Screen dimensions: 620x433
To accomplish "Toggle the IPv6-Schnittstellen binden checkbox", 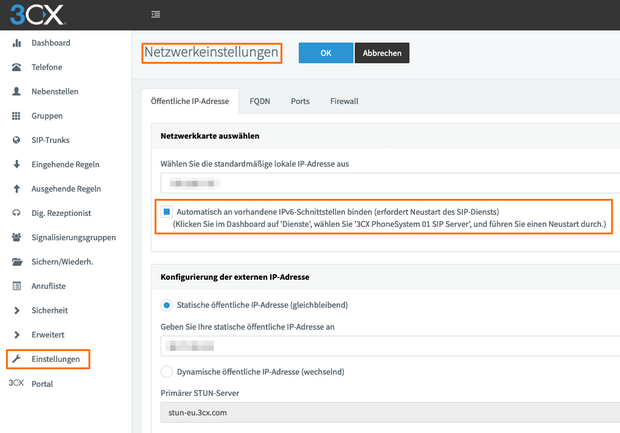I will click(167, 213).
